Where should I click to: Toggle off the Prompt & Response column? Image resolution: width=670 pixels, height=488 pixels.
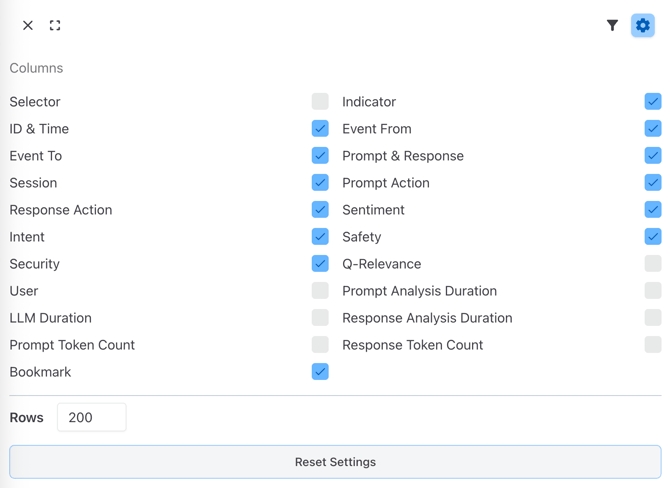click(652, 155)
